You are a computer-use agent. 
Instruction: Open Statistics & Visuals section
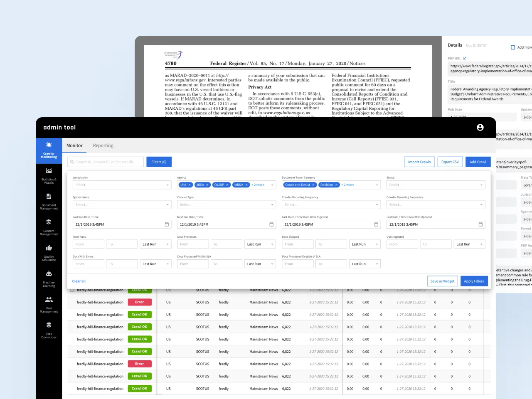pos(49,176)
